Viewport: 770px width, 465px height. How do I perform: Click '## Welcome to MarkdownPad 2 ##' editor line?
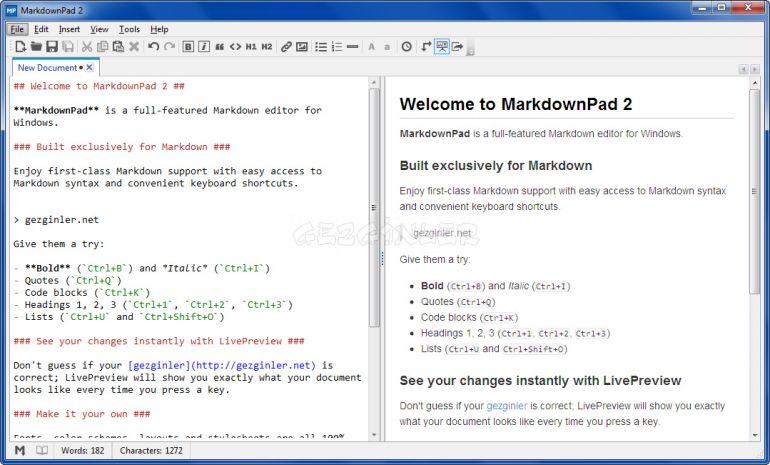99,86
